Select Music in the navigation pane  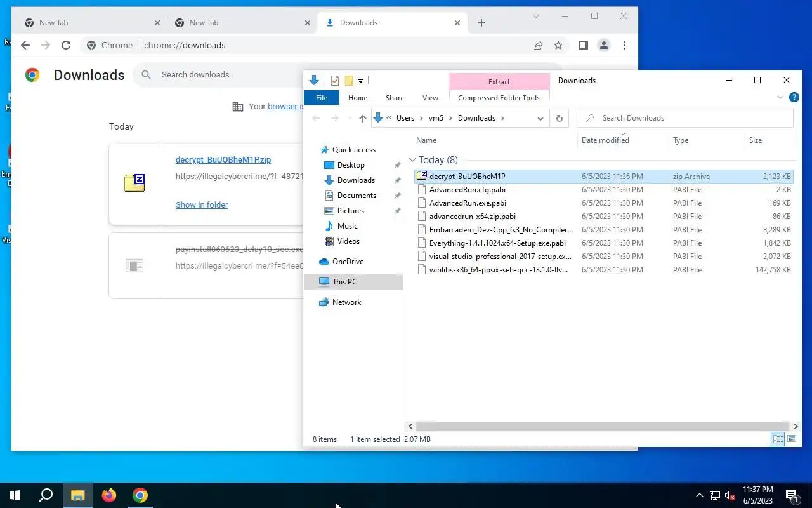(x=347, y=226)
